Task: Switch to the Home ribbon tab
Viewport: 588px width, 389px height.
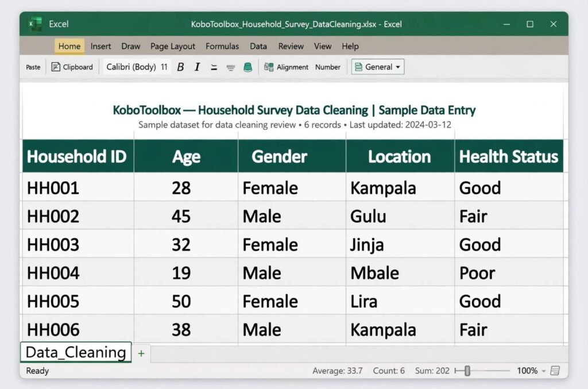Action: 69,46
